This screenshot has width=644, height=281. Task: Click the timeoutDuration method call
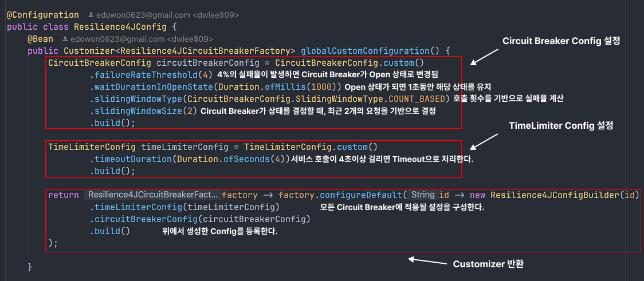pyautogui.click(x=133, y=159)
